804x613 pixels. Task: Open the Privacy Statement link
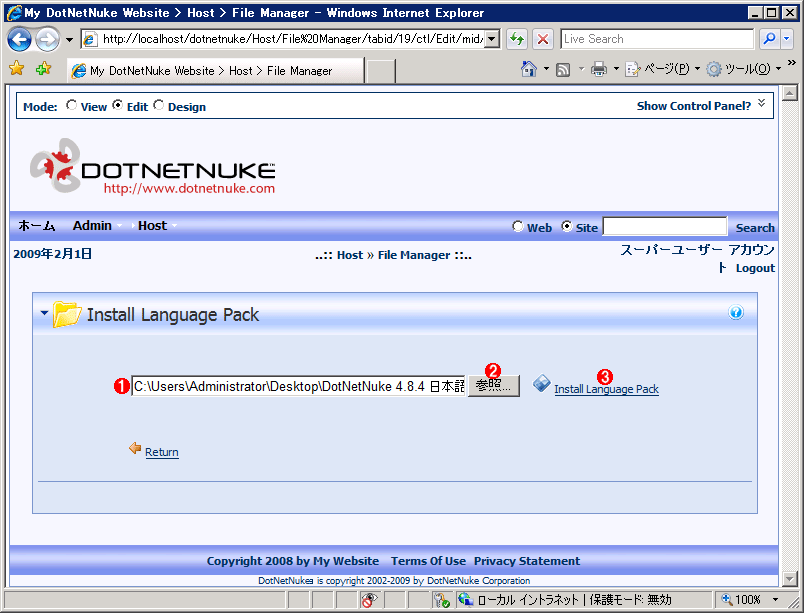point(527,561)
